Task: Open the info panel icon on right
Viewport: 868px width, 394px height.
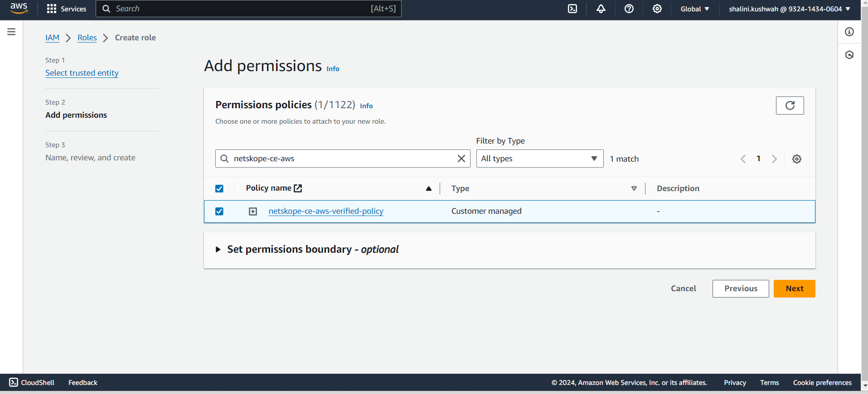Action: pyautogui.click(x=849, y=32)
